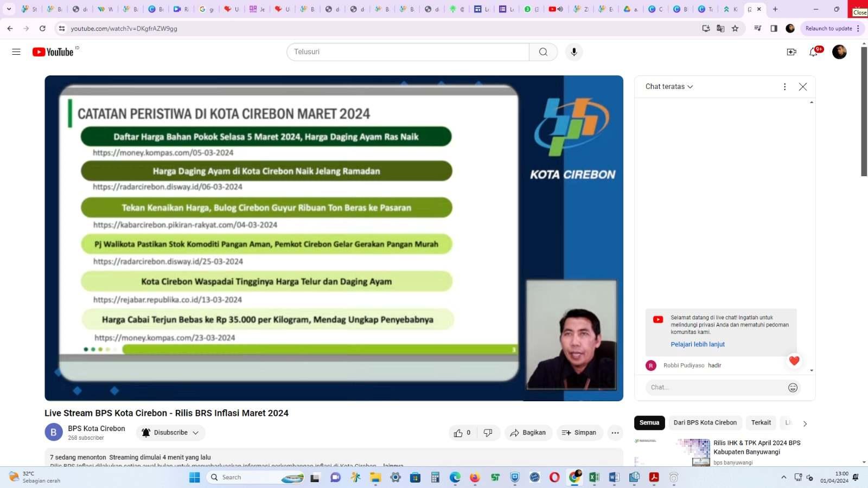868x488 pixels.
Task: Go to YouTube home via the logo
Action: tap(53, 52)
